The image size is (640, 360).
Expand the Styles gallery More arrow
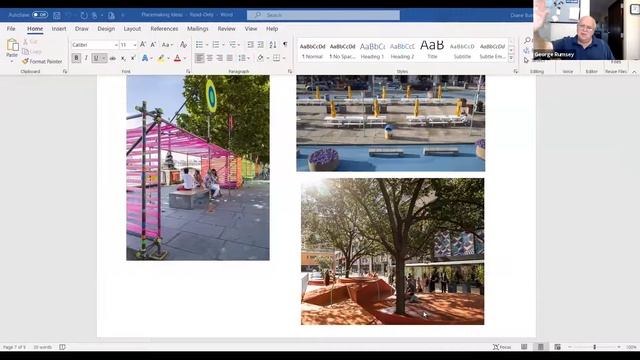[511, 58]
